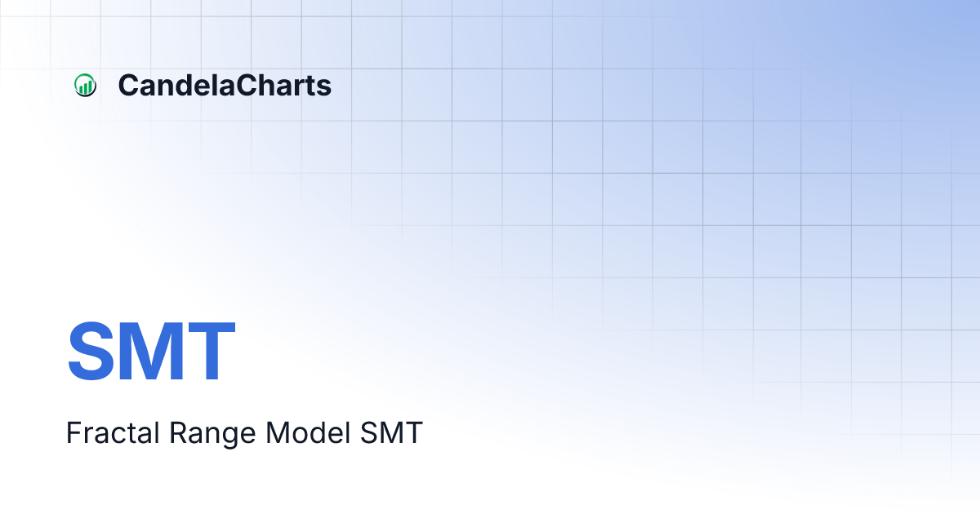Click the CandelaCharts brand name text
This screenshot has height=514, width=980.
click(x=225, y=85)
